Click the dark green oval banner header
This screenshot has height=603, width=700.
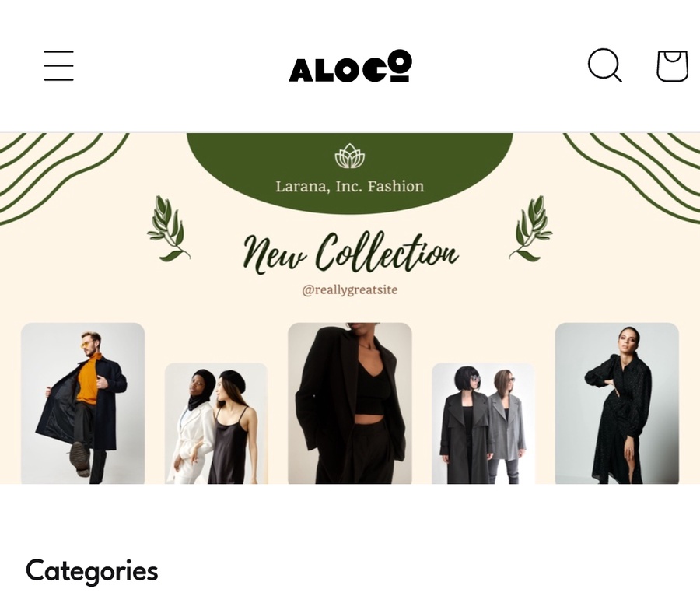pos(349,173)
